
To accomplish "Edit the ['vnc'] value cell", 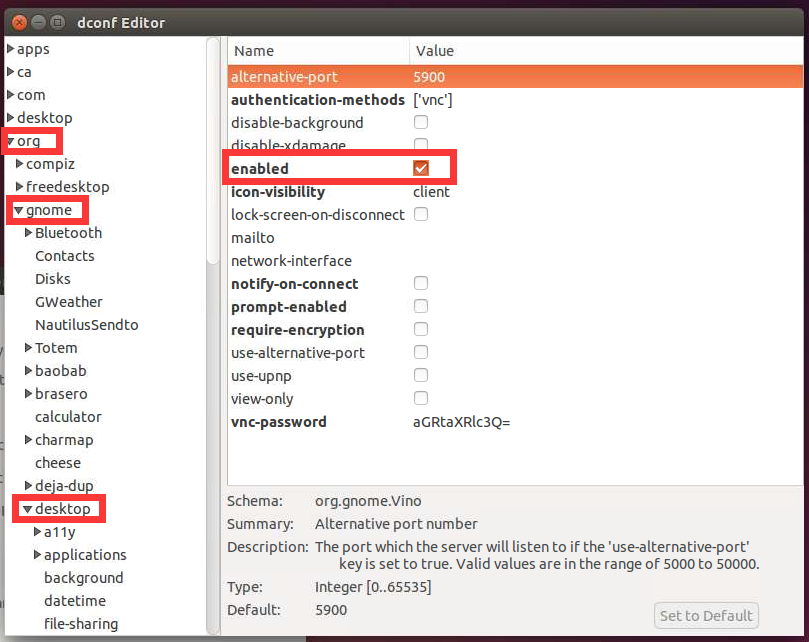I will click(x=432, y=100).
